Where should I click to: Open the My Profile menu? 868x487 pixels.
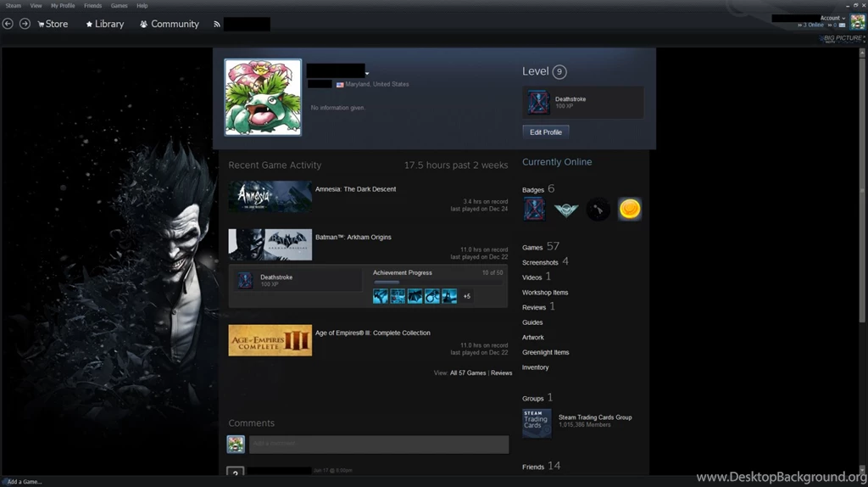(x=63, y=6)
